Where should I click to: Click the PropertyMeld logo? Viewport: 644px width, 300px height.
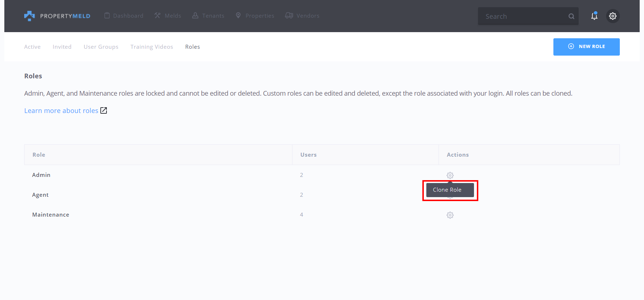click(x=57, y=16)
